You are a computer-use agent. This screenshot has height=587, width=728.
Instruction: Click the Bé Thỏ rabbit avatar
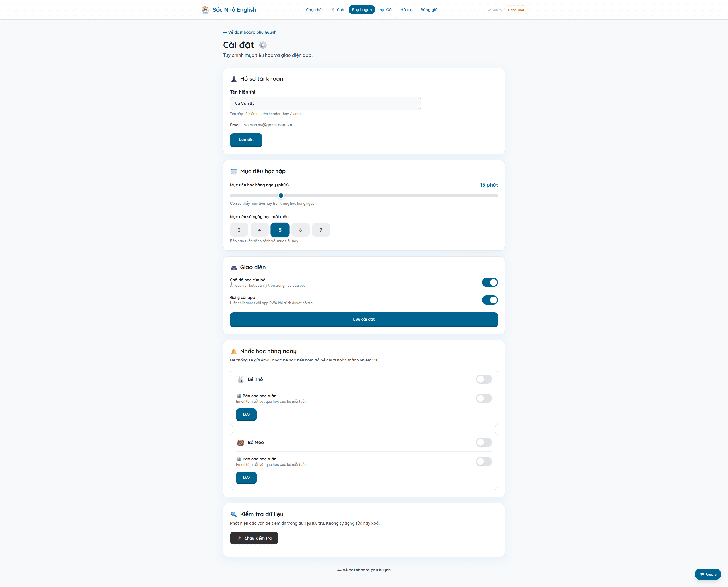(240, 379)
